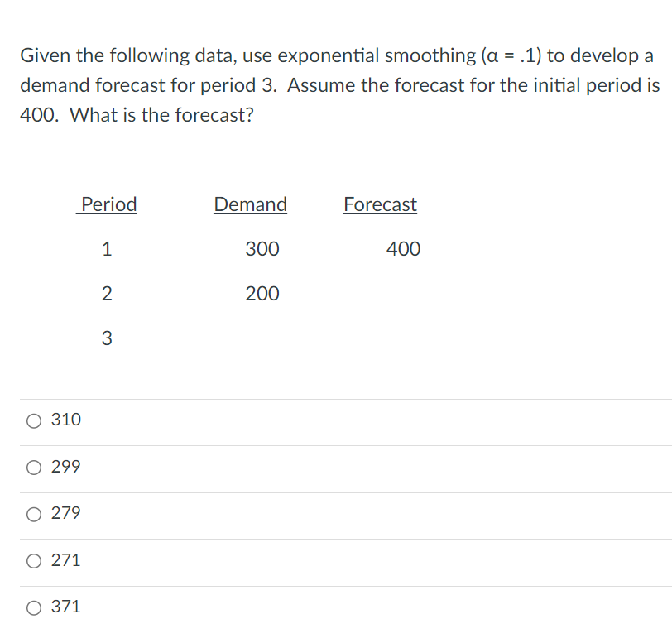Click the Demand column header
Viewport: 672px width, 638px height.
pyautogui.click(x=250, y=204)
